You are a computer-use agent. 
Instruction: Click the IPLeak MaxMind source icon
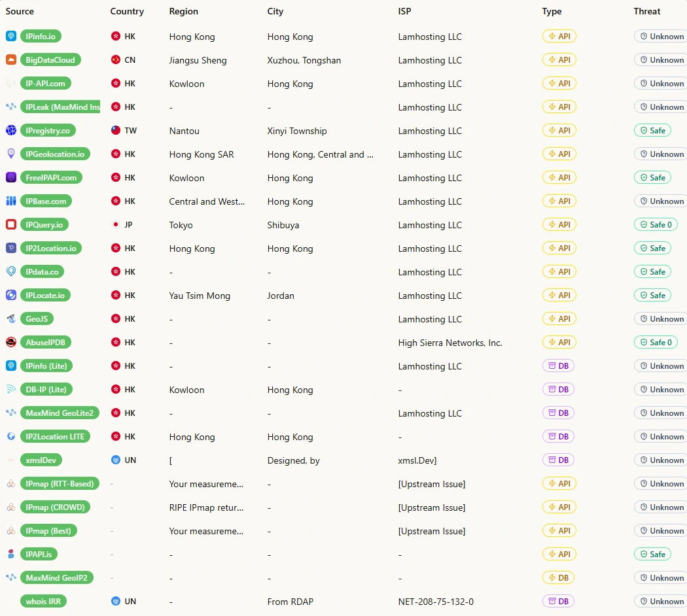point(11,107)
